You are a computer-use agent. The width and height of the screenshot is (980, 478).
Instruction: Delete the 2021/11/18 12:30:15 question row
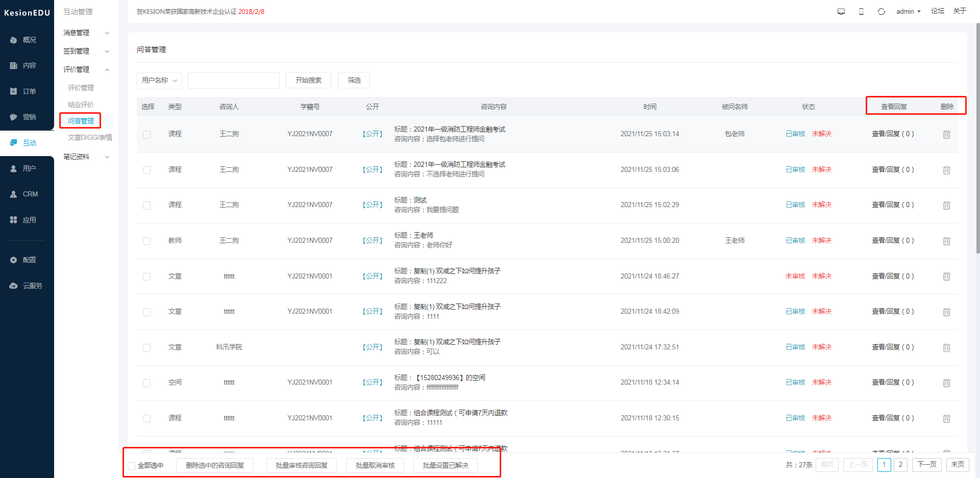[946, 418]
